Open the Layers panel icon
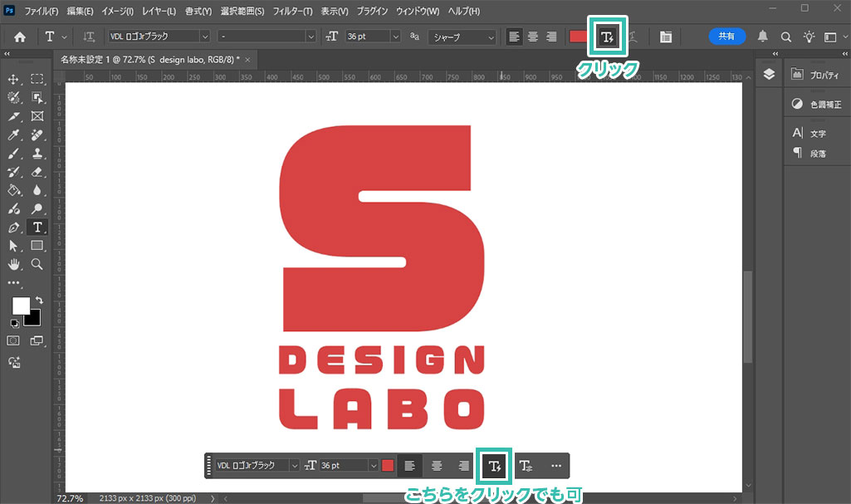851x504 pixels. click(769, 75)
